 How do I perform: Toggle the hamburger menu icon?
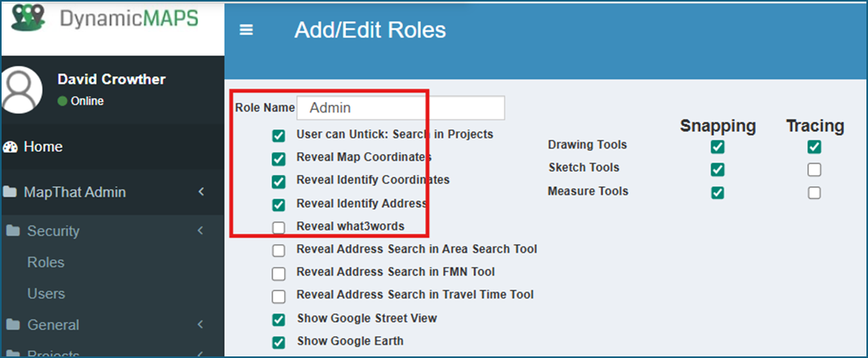click(246, 30)
